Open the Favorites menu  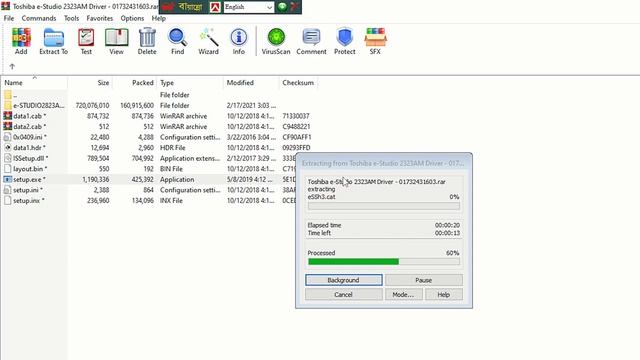100,18
